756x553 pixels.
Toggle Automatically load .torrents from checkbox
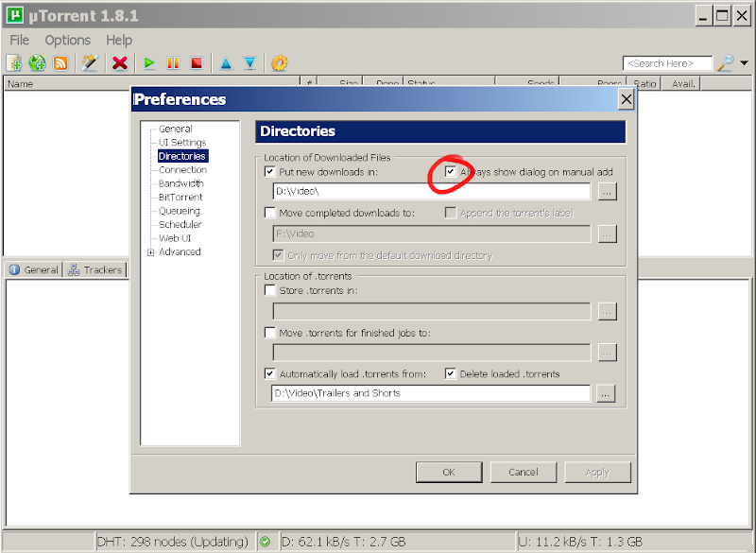point(270,373)
